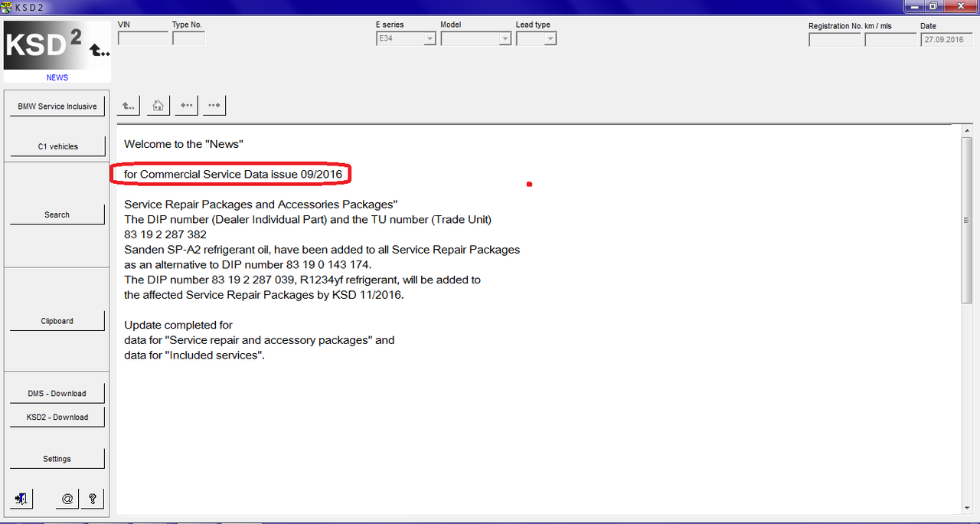Navigate forward with the right arrow
980x524 pixels.
(214, 106)
